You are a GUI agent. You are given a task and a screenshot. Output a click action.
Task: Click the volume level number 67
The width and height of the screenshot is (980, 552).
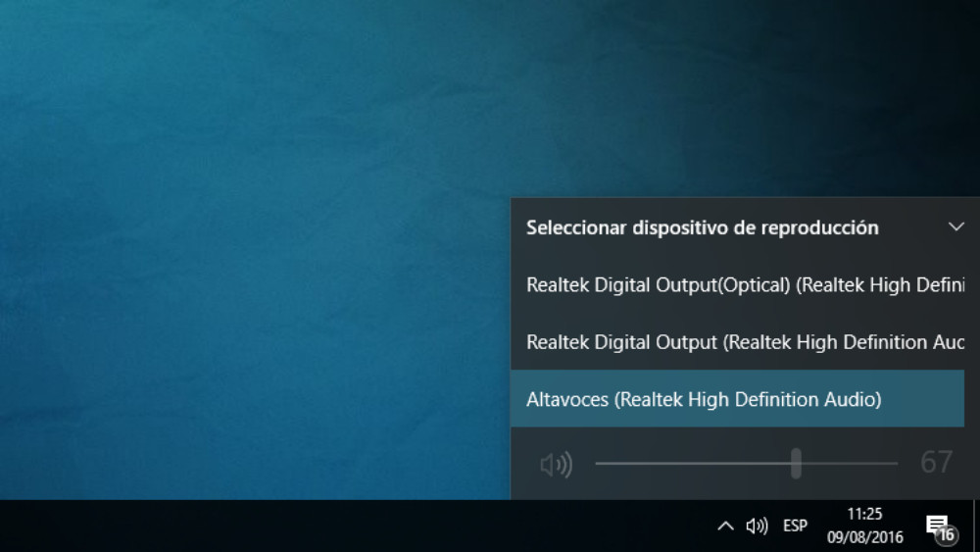pos(936,463)
